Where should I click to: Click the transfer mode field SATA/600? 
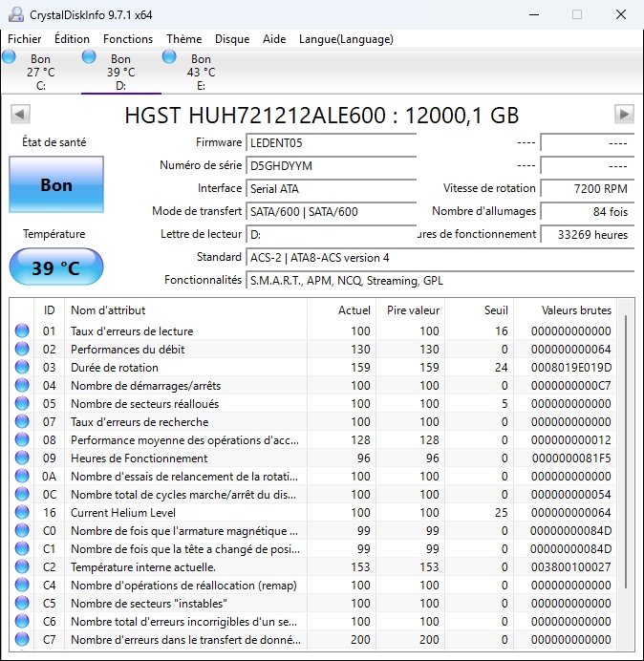pyautogui.click(x=331, y=212)
